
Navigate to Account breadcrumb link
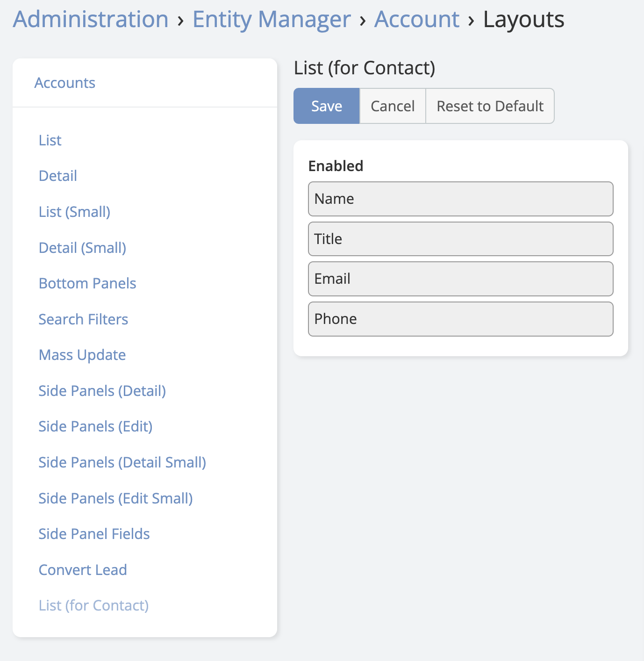(417, 20)
